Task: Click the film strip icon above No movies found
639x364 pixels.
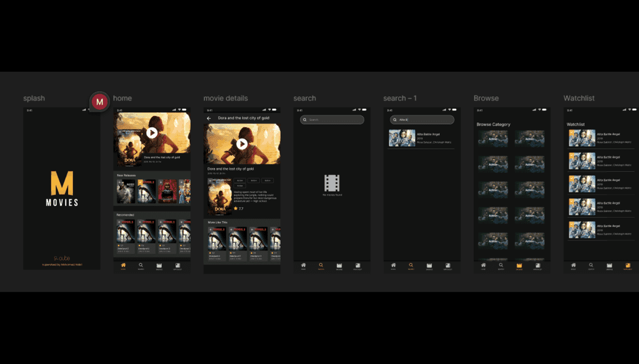Action: tap(332, 183)
